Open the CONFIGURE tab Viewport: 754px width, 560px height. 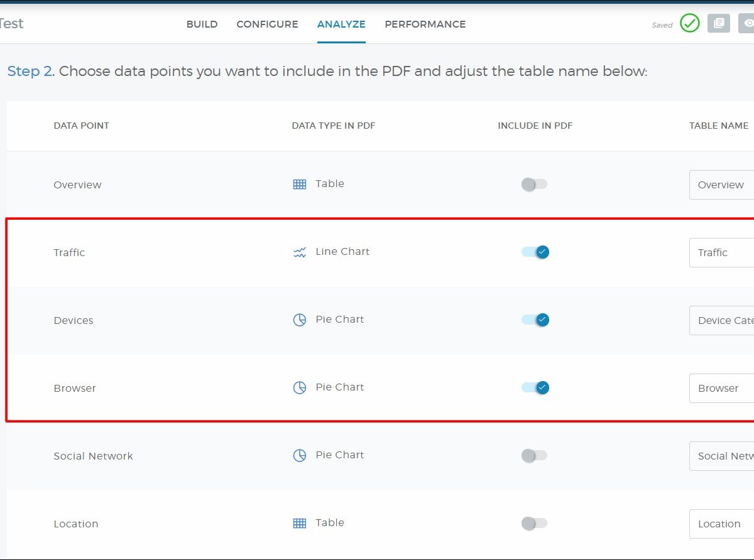click(x=267, y=24)
